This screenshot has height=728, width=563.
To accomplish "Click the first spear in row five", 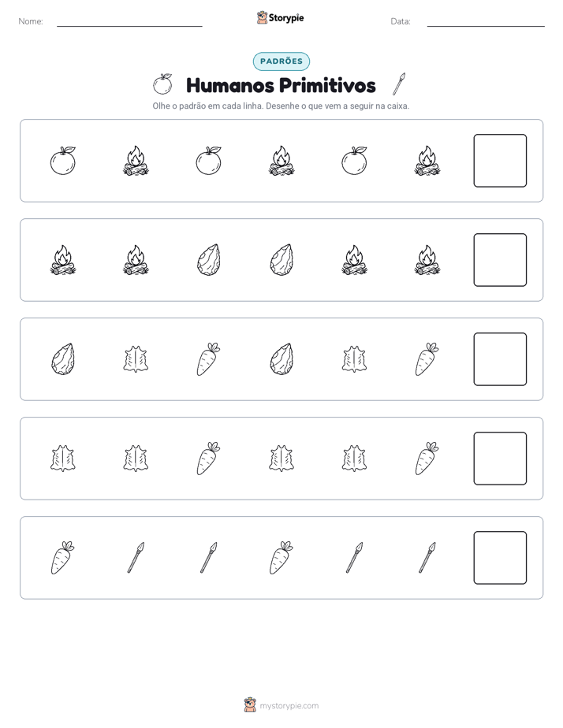I will 136,558.
